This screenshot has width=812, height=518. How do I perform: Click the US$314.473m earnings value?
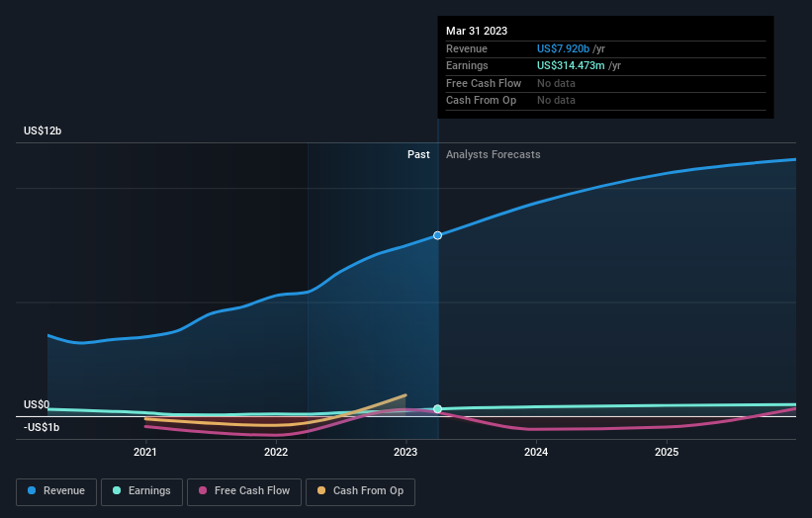pyautogui.click(x=571, y=65)
